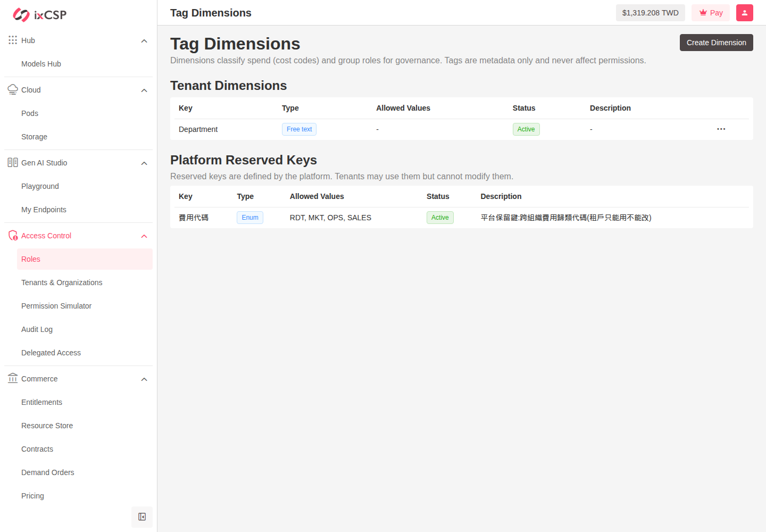This screenshot has height=532, width=766.
Task: Click the Commerce bank icon
Action: point(13,378)
